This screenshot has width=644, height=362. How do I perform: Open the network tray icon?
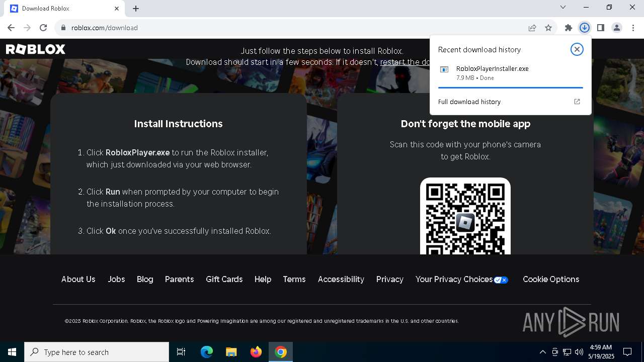click(x=567, y=352)
